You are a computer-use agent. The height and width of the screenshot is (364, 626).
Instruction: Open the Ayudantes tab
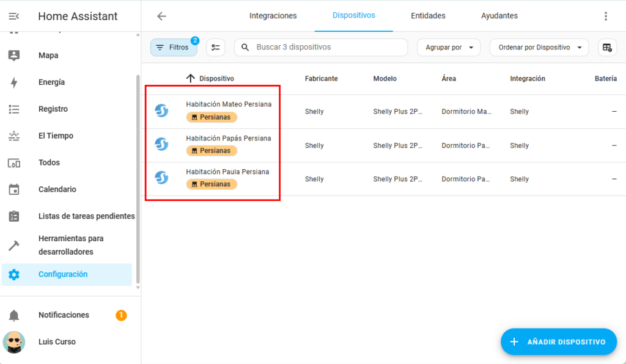[x=499, y=16]
